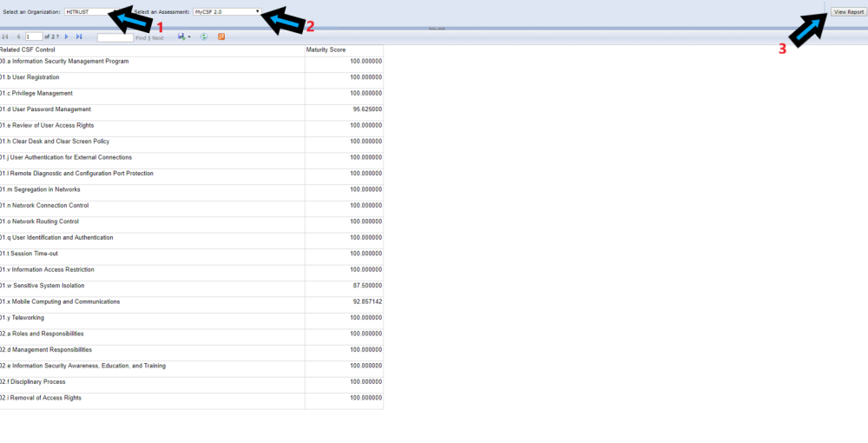Jump to the last report page

point(79,36)
